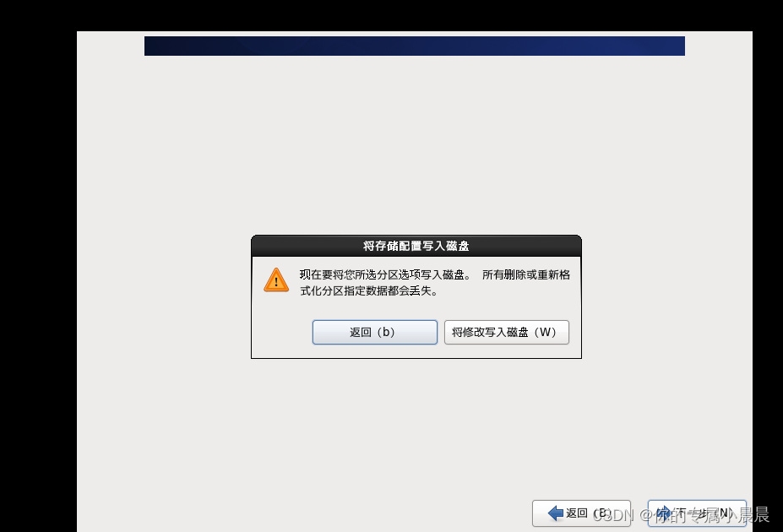Confirm with 将修改写入磁盘 (W)
The width and height of the screenshot is (783, 532).
coord(506,333)
